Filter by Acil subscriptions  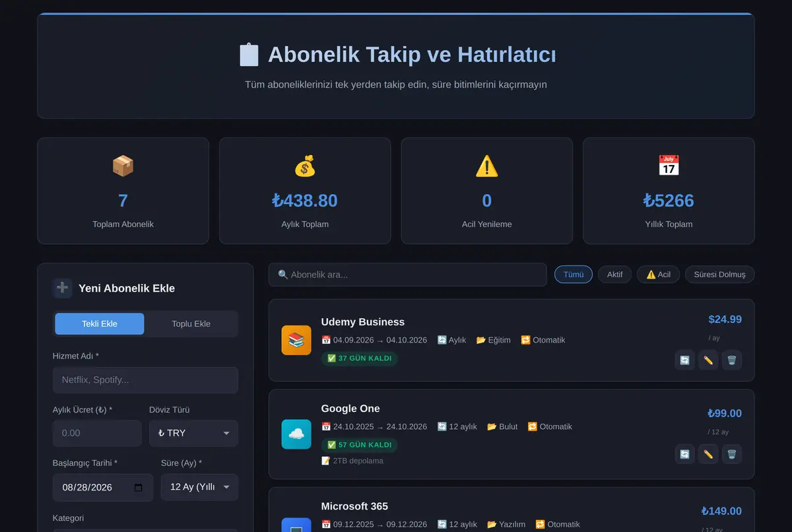coord(659,275)
